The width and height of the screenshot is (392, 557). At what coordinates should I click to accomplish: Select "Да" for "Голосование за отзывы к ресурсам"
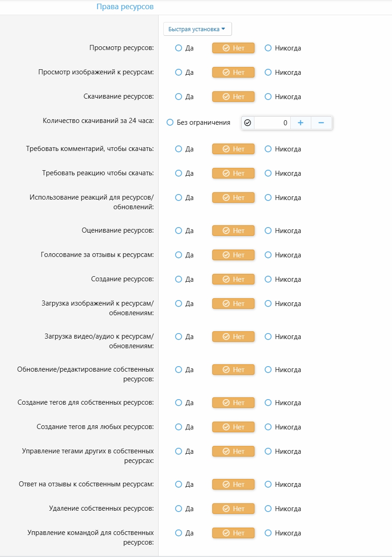pos(178,255)
